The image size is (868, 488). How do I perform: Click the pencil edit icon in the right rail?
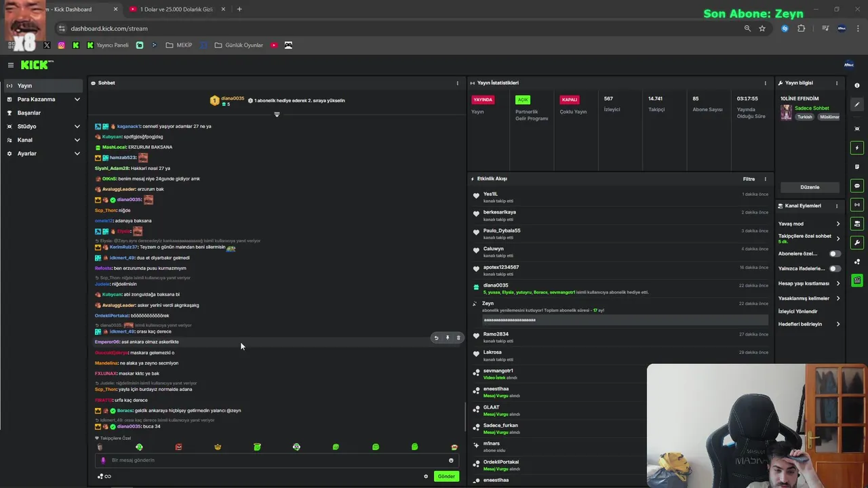click(857, 104)
